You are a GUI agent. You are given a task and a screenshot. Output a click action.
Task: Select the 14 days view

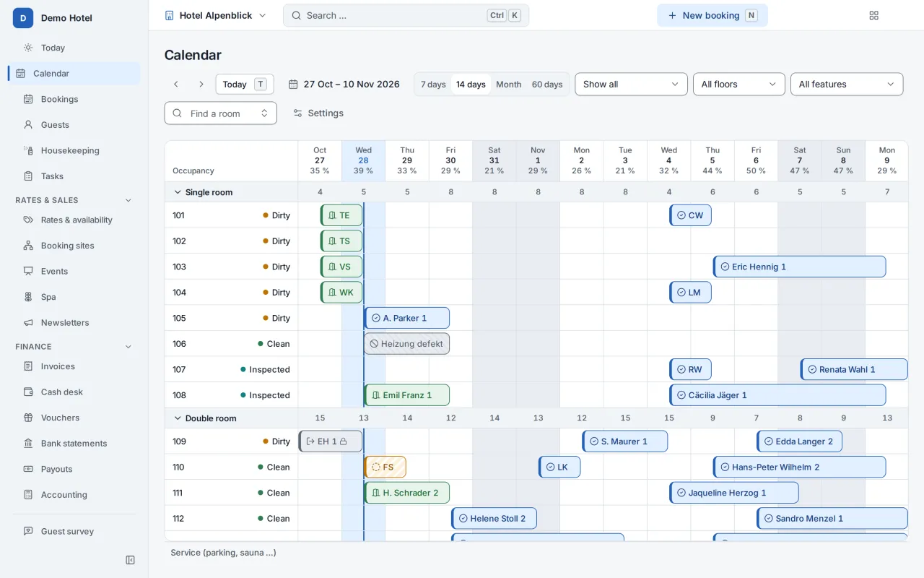(471, 85)
